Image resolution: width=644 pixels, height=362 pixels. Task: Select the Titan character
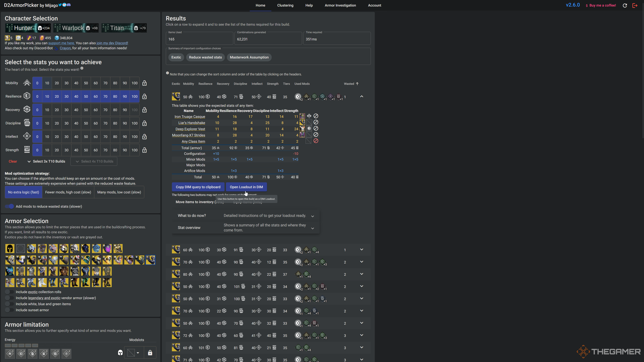[x=124, y=28]
